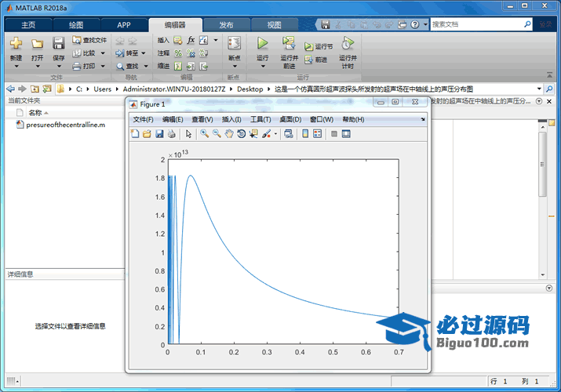The height and width of the screenshot is (392, 561).
Task: Open the Compare (比较) dropdown arrow
Action: [x=103, y=53]
